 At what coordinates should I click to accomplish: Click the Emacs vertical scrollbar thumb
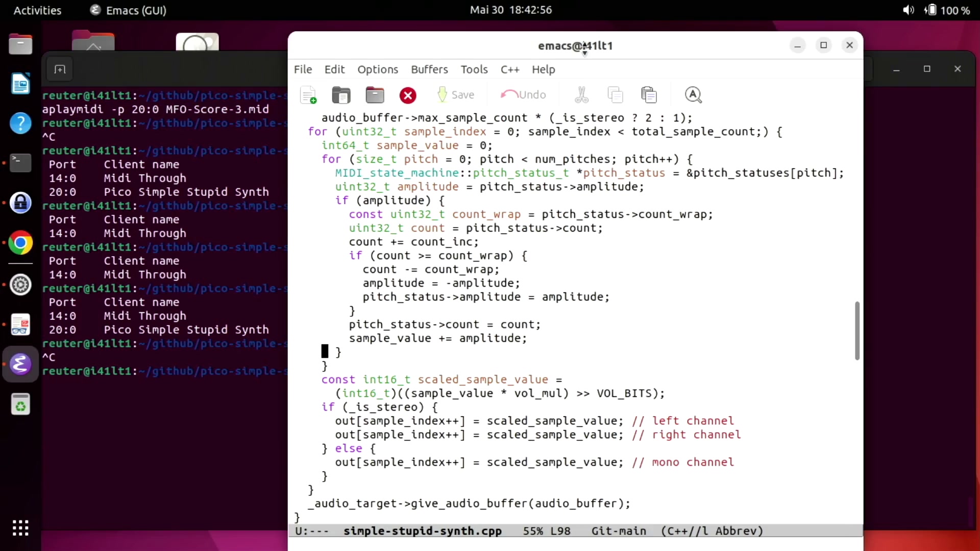(857, 331)
